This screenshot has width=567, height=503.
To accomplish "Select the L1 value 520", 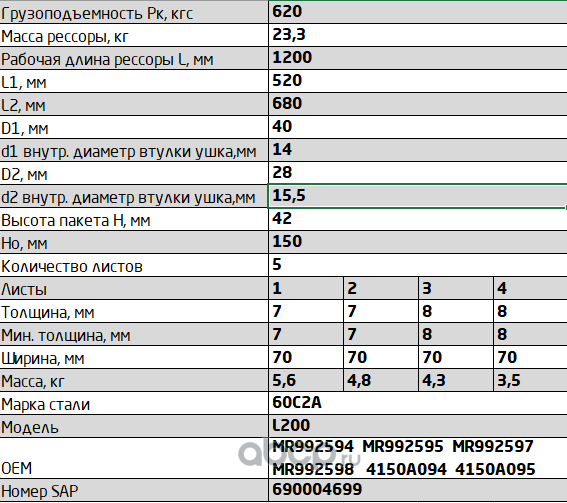I will click(418, 81).
